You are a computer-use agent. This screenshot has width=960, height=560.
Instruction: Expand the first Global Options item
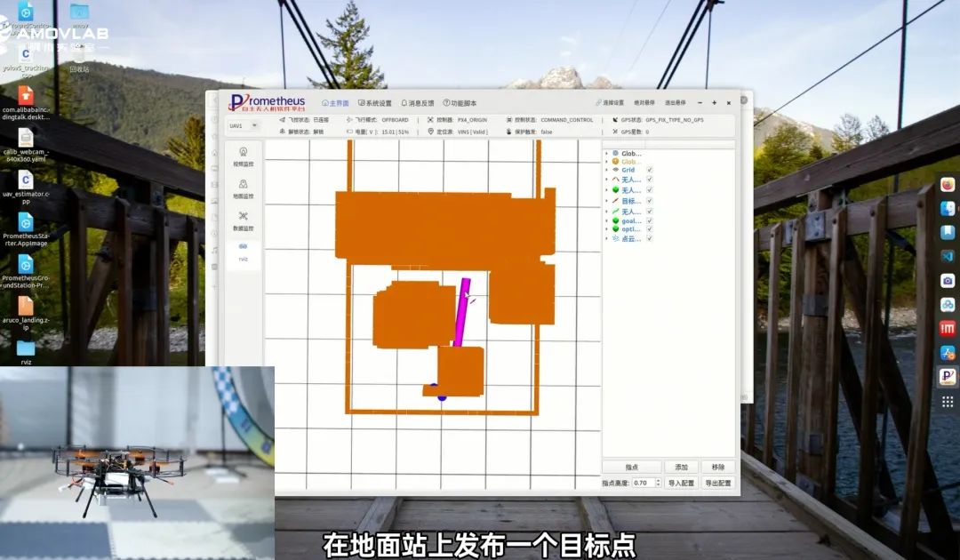point(606,154)
